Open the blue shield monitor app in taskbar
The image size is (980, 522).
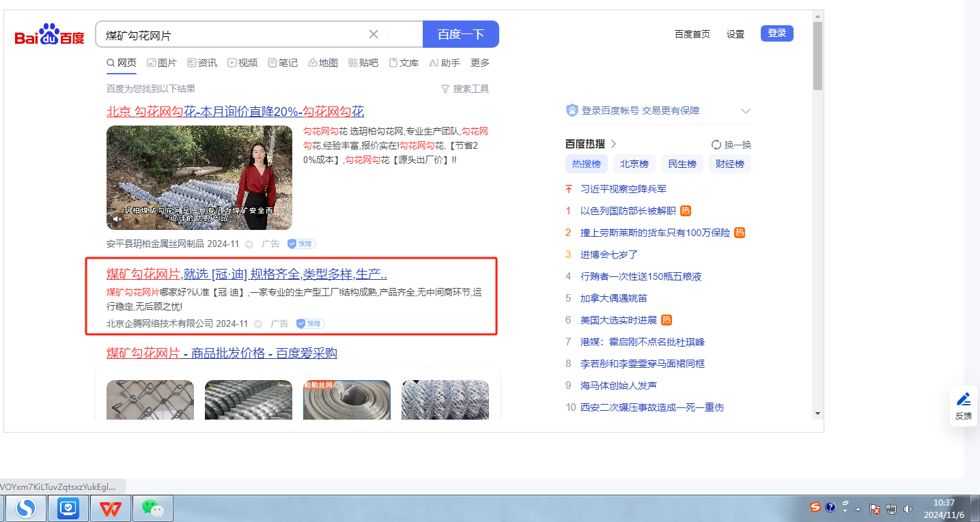tap(68, 508)
